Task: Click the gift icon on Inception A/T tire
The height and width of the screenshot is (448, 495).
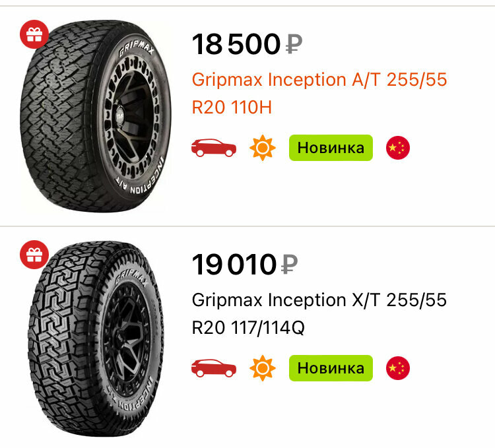Action: click(34, 34)
